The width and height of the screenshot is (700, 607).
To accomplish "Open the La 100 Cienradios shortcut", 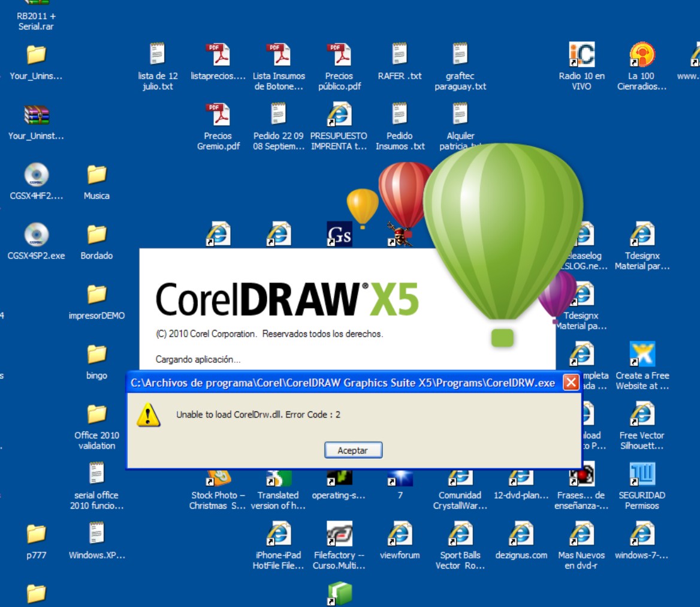I will pos(641,55).
